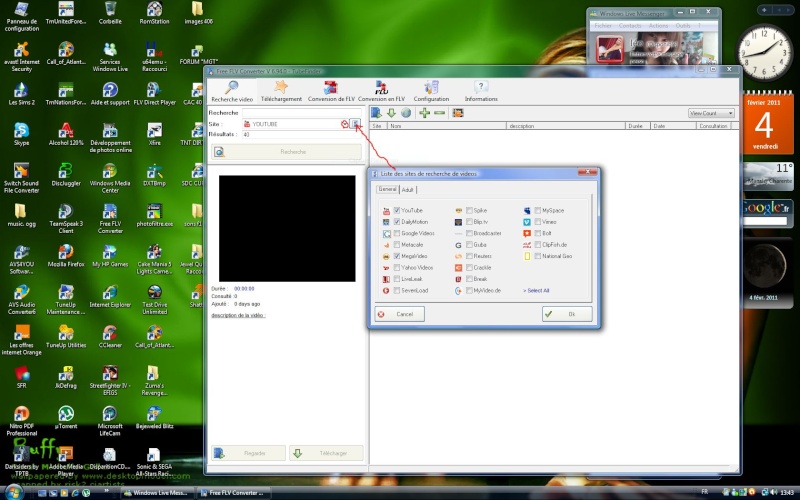Sort results by Consultation column header
The height and width of the screenshot is (500, 800).
tap(714, 126)
